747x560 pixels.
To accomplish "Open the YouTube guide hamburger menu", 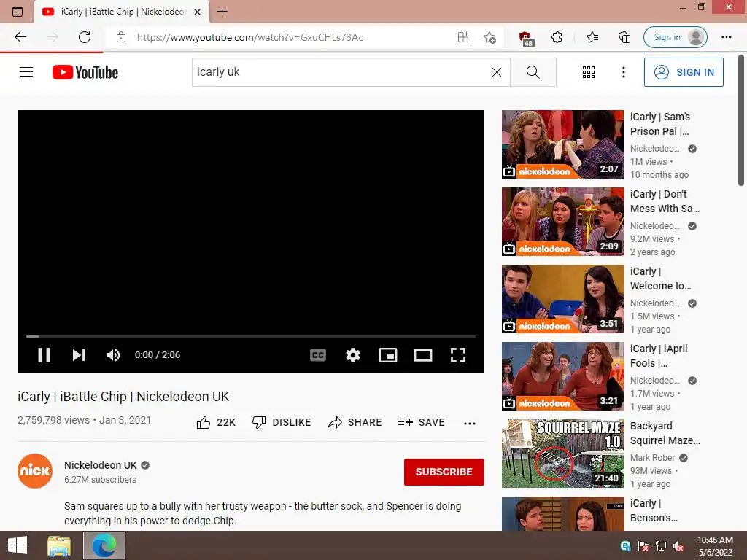I will pos(26,72).
